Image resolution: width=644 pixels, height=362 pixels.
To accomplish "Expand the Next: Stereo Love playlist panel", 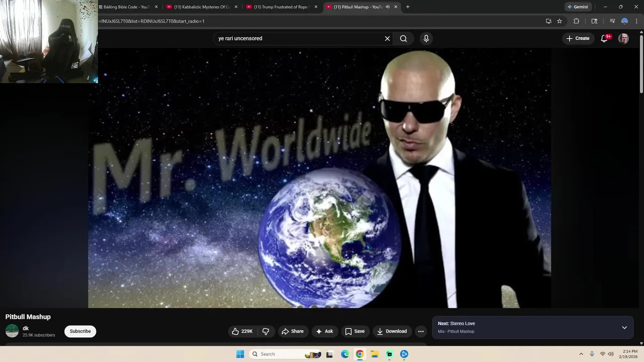I will point(624,327).
